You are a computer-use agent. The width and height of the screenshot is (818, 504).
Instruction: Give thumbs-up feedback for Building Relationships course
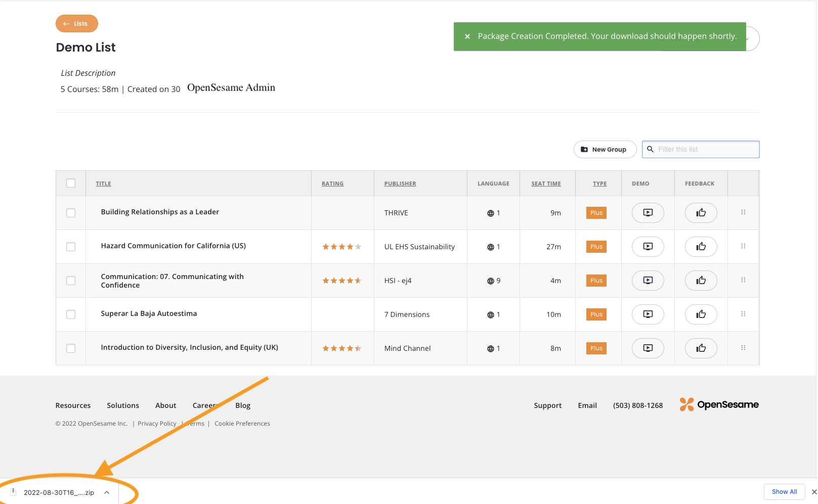pyautogui.click(x=701, y=213)
